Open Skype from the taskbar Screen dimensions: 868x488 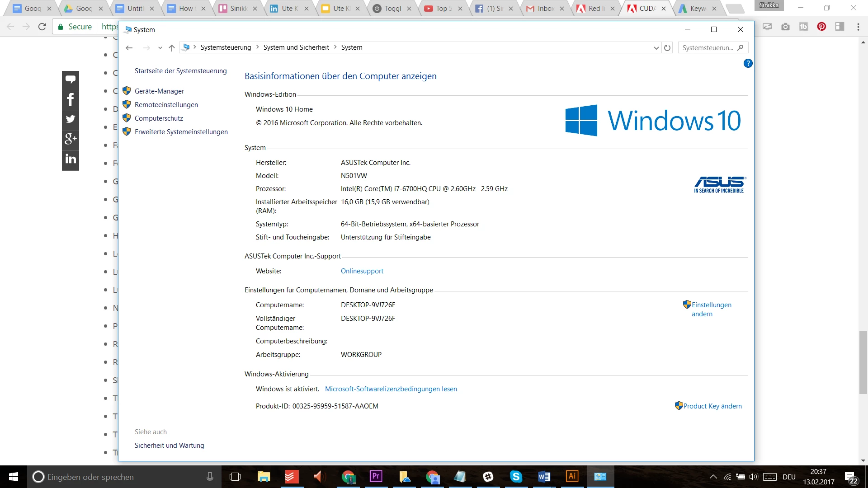pos(516,476)
